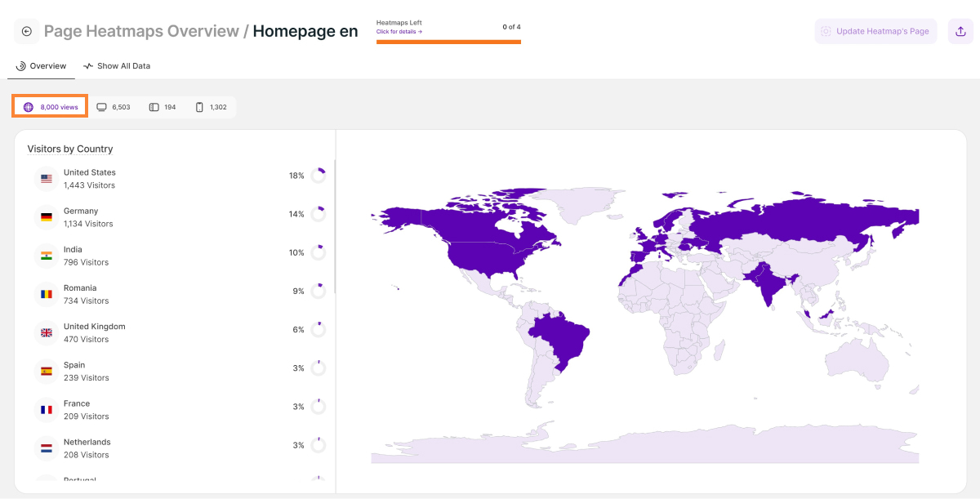Open Click for details link
The height and width of the screenshot is (499, 980).
click(x=399, y=32)
